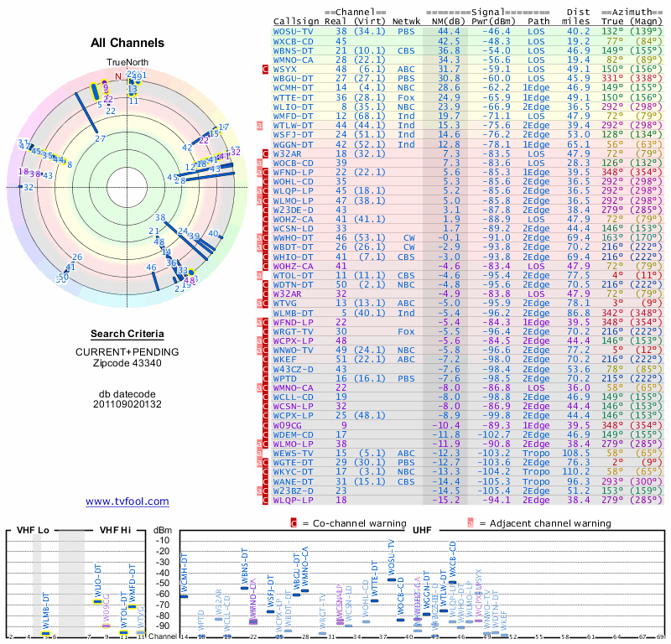The width and height of the screenshot is (671, 644).
Task: Select the WOSU-TV callsign in the table
Action: tap(295, 31)
